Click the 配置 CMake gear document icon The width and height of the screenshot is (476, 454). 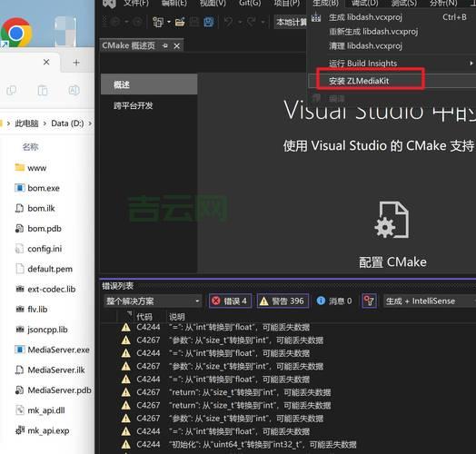(x=392, y=220)
